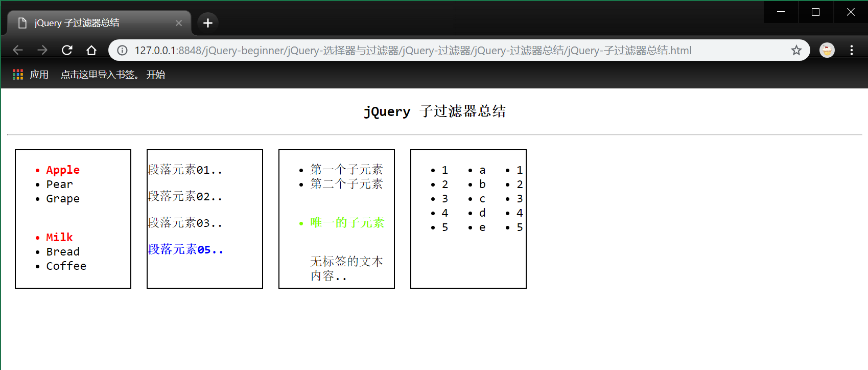Viewport: 868px width, 370px height.
Task: Open the user profile avatar
Action: [x=827, y=50]
